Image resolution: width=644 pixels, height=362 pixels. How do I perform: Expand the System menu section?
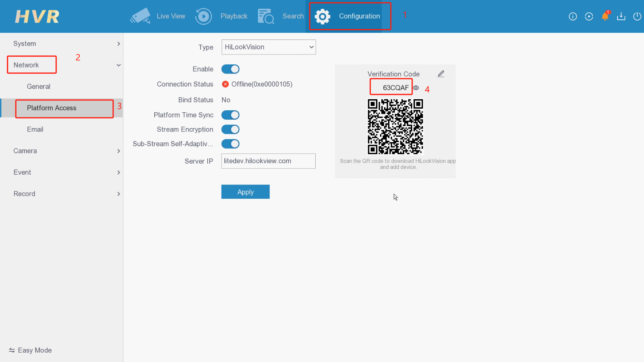click(x=65, y=43)
